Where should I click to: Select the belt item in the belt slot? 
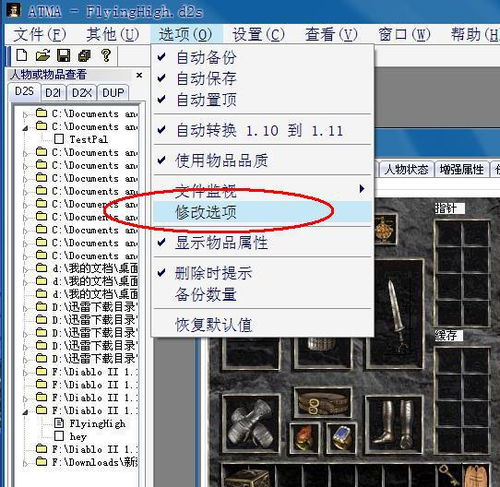click(322, 403)
